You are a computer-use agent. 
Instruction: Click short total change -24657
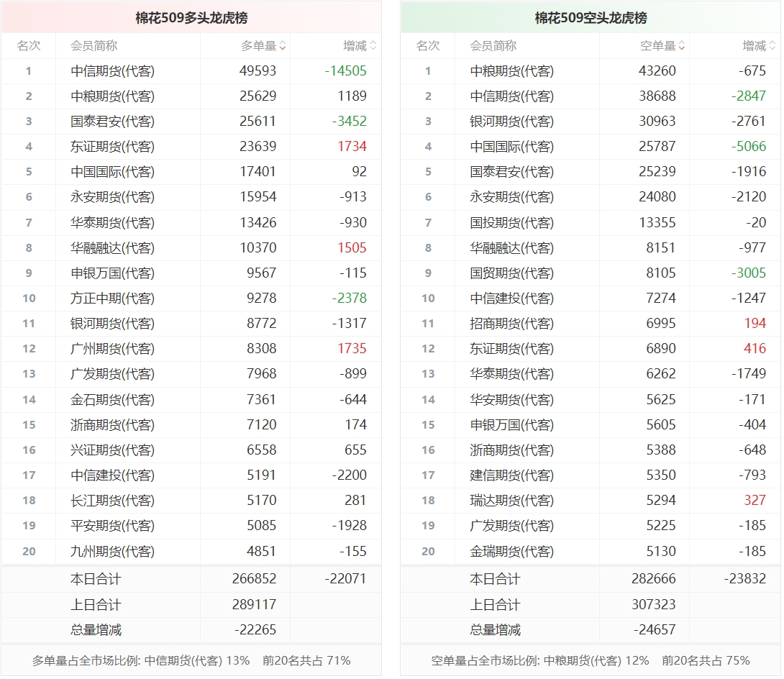(655, 629)
